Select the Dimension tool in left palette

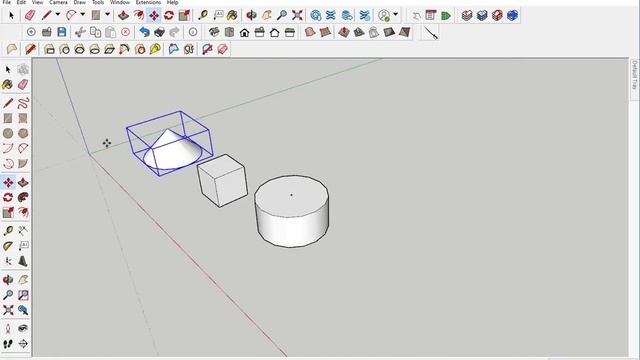(23, 231)
